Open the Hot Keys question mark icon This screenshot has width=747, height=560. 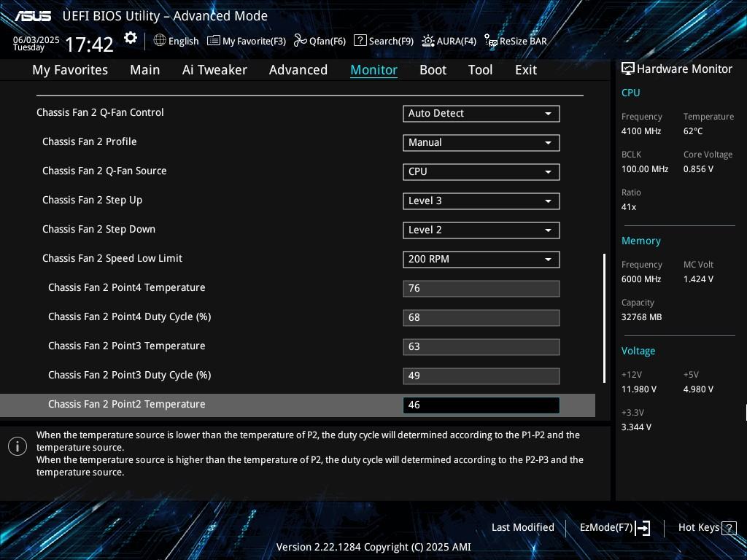tap(729, 528)
